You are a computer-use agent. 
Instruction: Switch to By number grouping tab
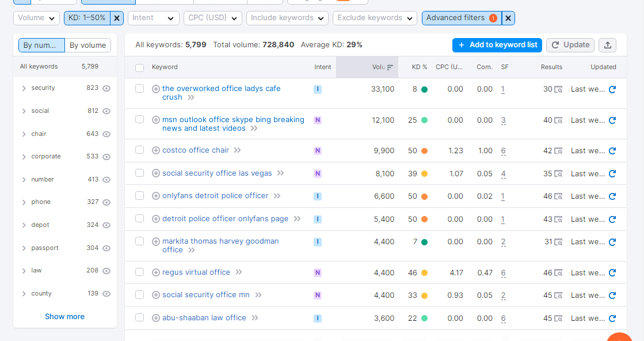pos(41,45)
